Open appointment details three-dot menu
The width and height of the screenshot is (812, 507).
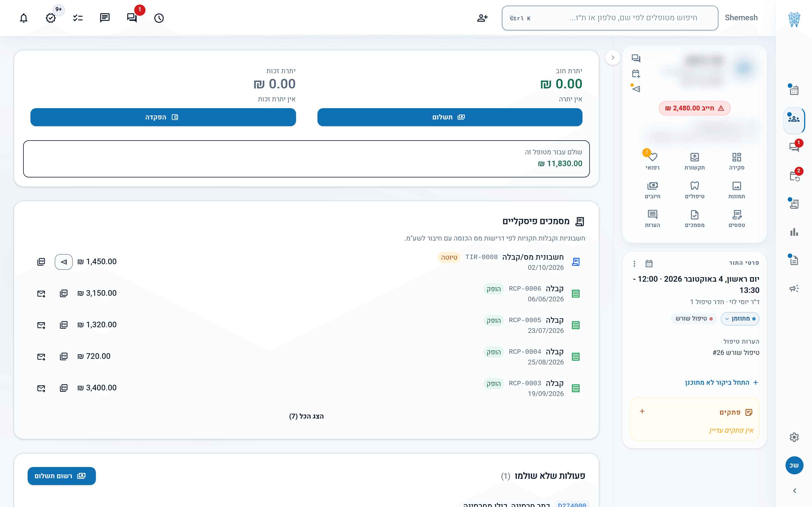click(x=634, y=264)
